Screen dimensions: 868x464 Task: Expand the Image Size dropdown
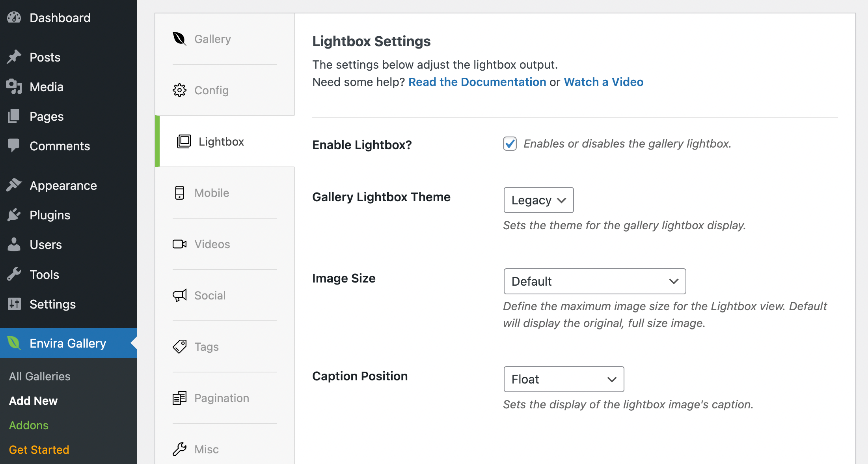[x=594, y=281]
